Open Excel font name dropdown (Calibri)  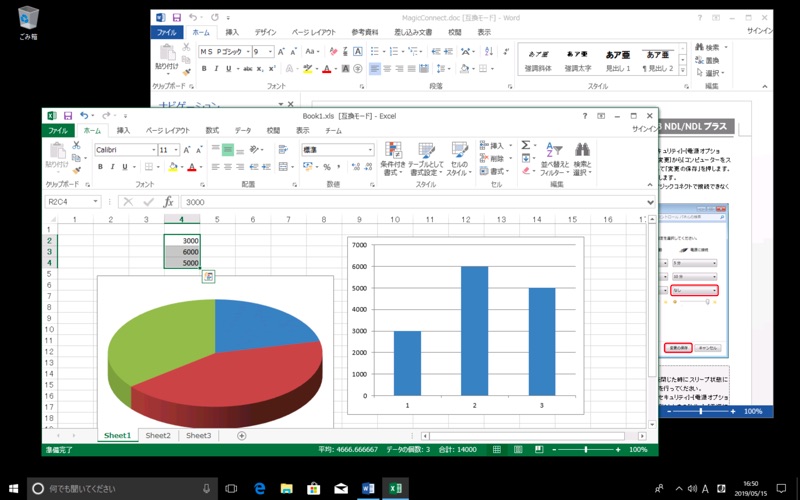[154, 150]
